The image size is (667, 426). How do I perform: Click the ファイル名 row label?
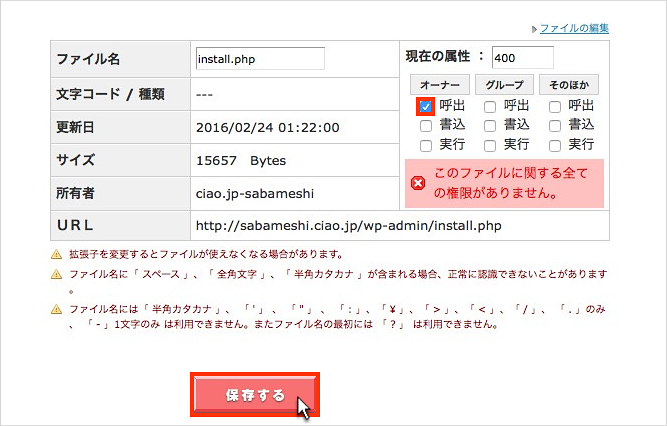[x=88, y=59]
